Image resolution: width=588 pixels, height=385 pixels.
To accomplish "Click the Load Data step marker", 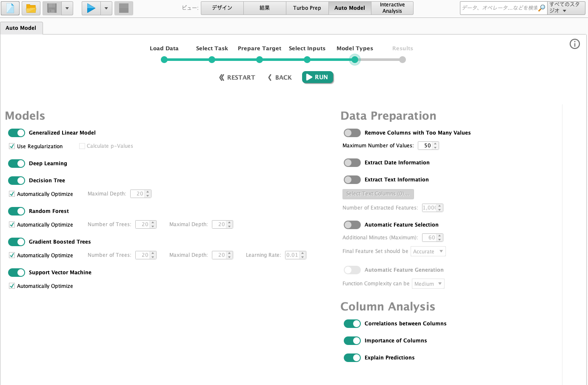I will coord(164,60).
